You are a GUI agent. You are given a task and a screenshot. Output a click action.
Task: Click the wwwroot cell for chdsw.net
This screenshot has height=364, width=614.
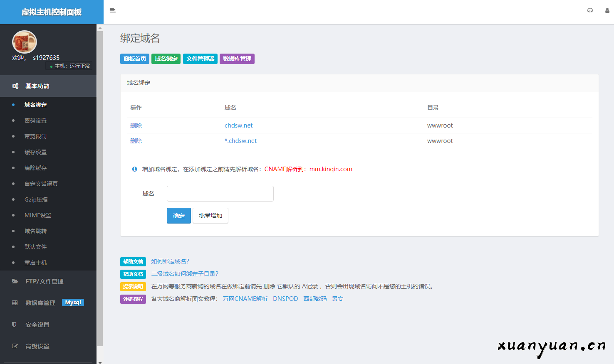(x=440, y=125)
